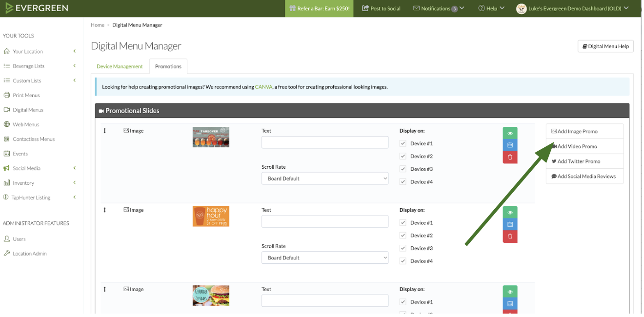Expand Social Media submenu chevron
644x317 pixels.
[x=75, y=168]
